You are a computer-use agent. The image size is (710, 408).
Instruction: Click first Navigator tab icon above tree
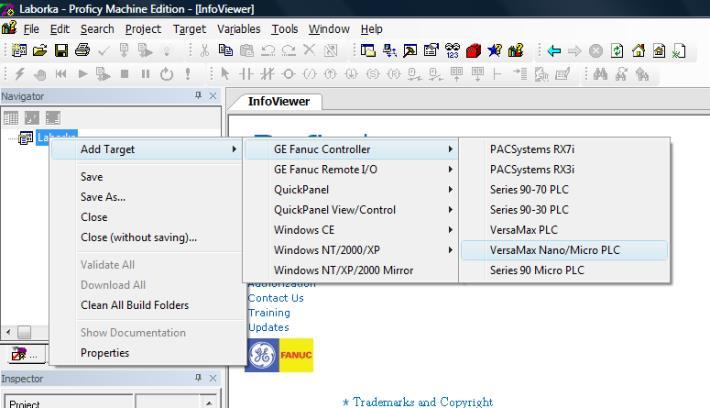click(11, 118)
